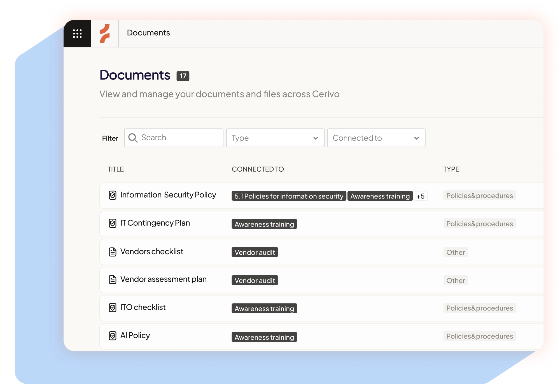Click the shield icon beside AI Policy

pyautogui.click(x=112, y=335)
